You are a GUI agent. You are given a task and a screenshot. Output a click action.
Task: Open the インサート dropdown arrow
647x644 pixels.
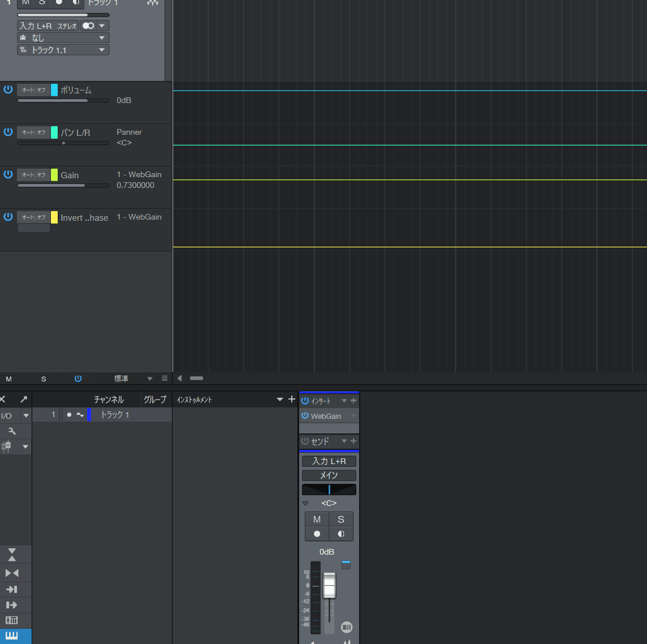pyautogui.click(x=344, y=401)
